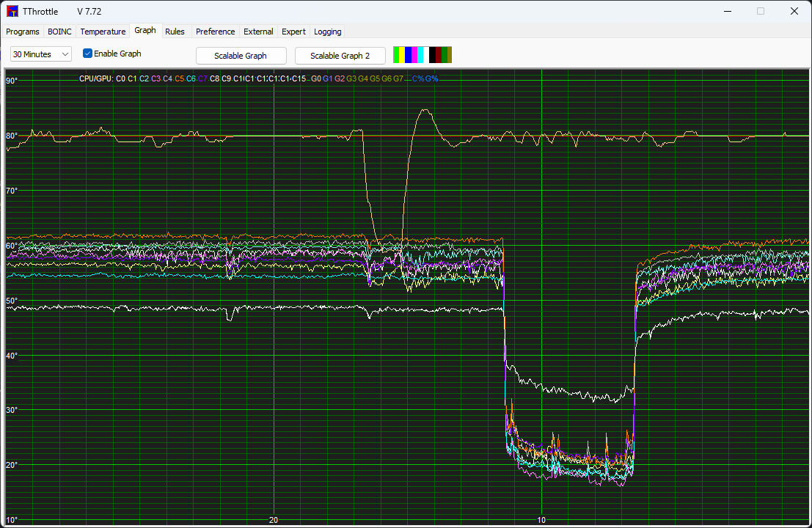Viewport: 812px width, 528px height.
Task: Pick the white color swatch
Action: click(426, 55)
